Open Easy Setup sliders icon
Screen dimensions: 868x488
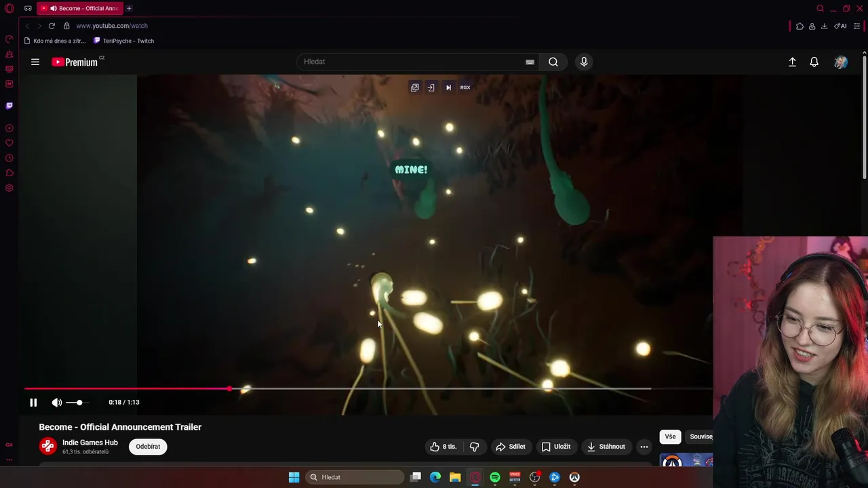856,26
